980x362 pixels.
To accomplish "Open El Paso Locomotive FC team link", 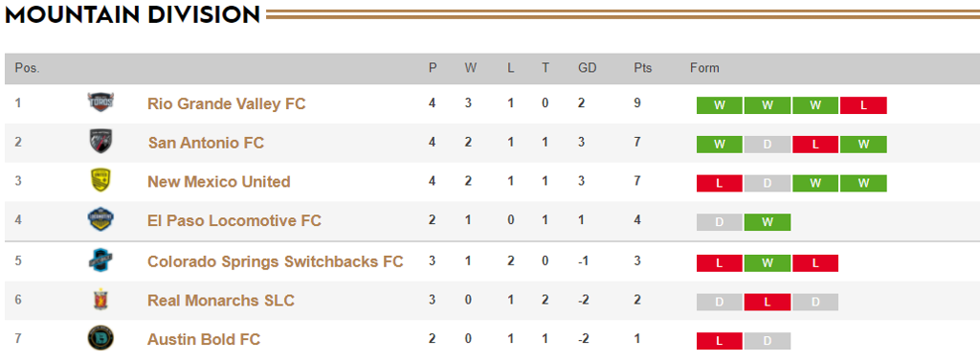I will 234,220.
